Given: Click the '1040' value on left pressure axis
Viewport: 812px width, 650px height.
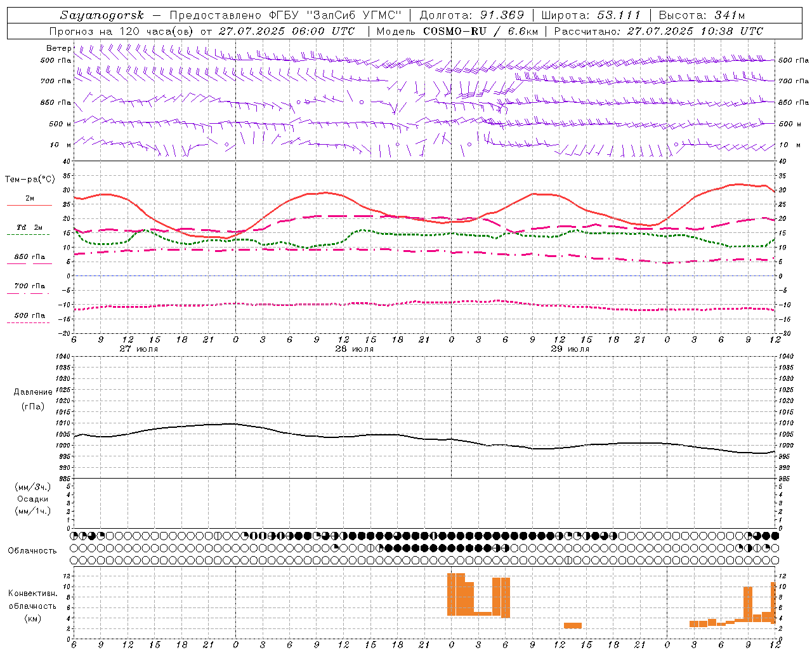Looking at the screenshot, I should tap(62, 357).
